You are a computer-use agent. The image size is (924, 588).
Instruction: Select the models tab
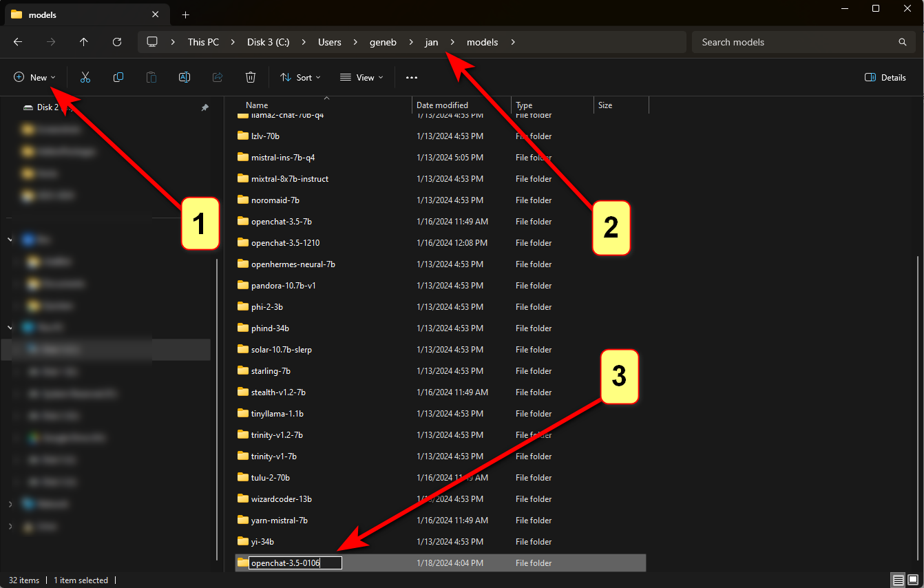pyautogui.click(x=86, y=14)
